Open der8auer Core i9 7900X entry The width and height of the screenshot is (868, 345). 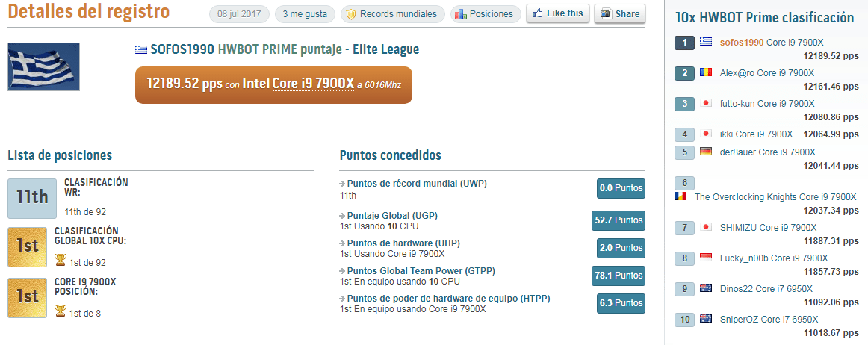click(x=767, y=152)
